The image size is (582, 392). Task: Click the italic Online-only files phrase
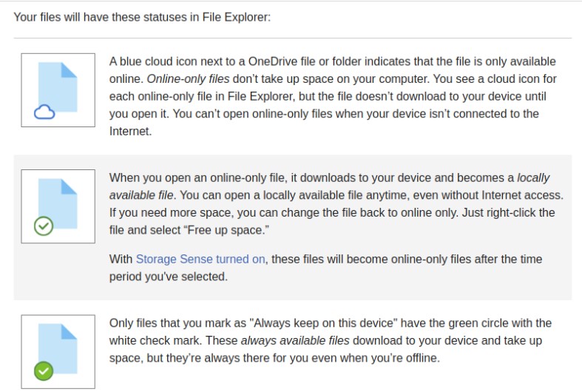coord(188,78)
